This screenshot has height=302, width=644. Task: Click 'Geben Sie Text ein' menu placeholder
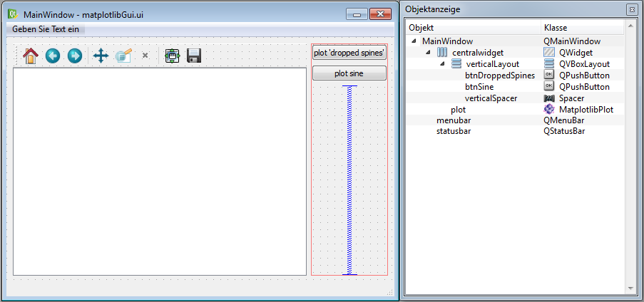(x=46, y=29)
